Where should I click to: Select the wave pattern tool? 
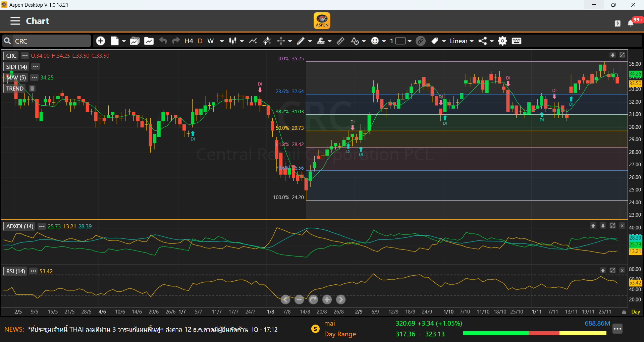pyautogui.click(x=321, y=41)
